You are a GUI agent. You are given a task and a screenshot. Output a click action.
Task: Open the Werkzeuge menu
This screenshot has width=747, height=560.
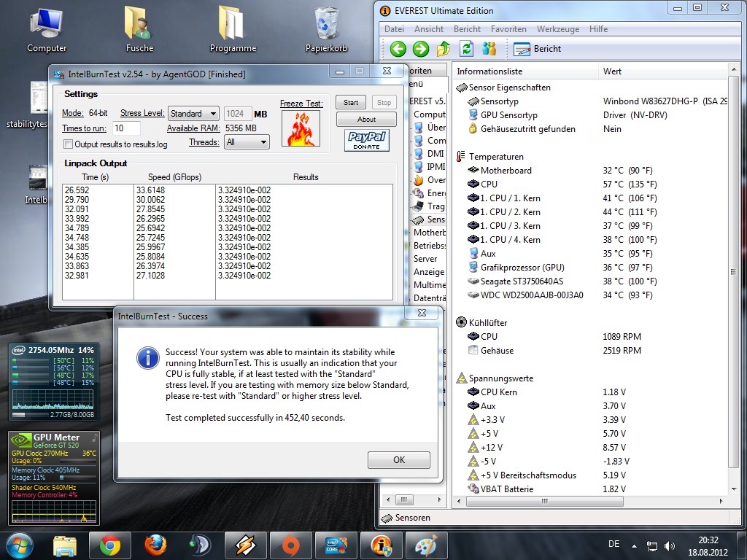558,29
